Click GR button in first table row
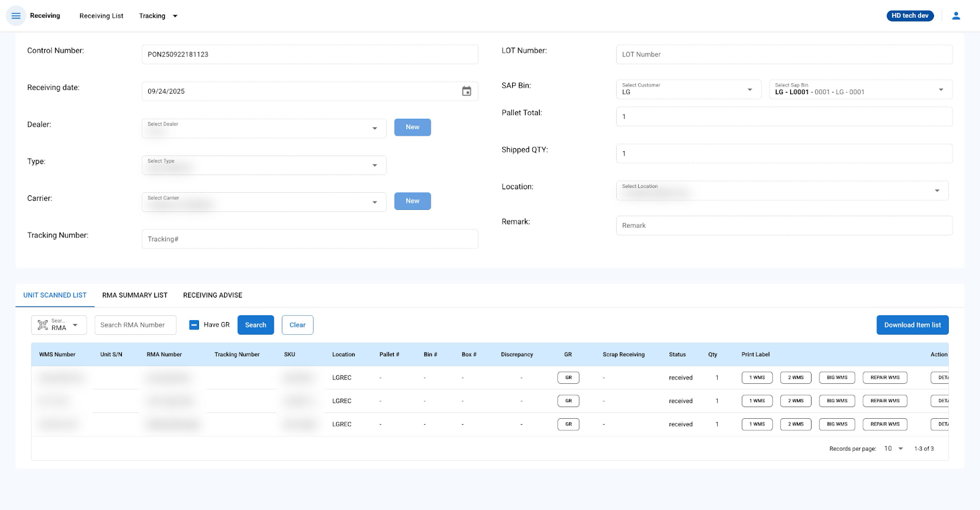This screenshot has height=510, width=980. 568,378
